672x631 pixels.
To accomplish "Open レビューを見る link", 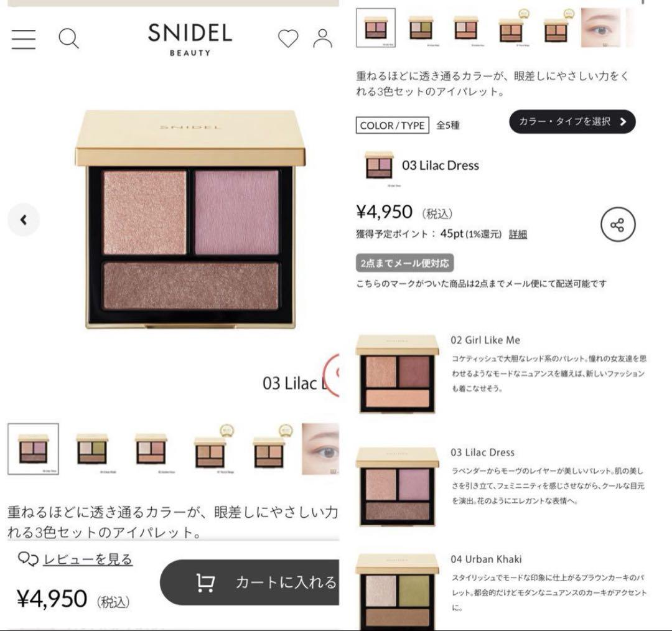I will (88, 559).
